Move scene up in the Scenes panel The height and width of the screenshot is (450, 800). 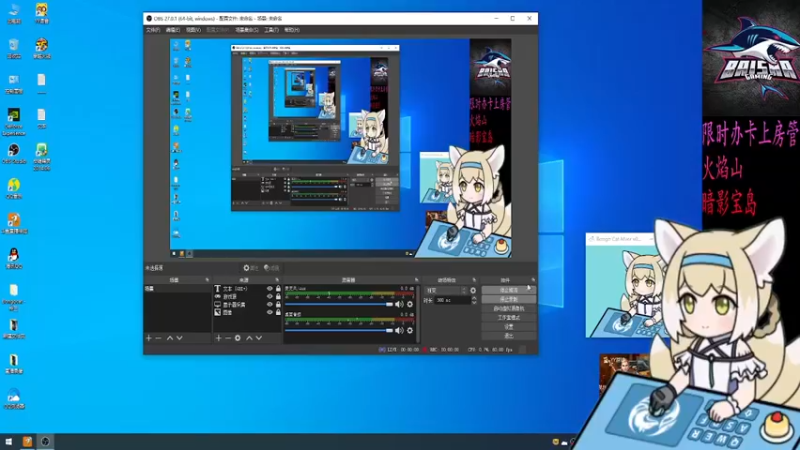tap(170, 338)
